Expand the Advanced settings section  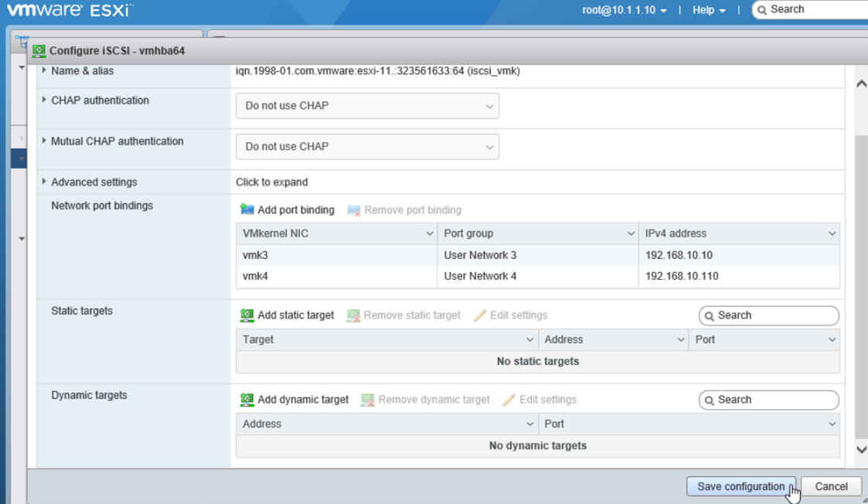click(x=44, y=181)
